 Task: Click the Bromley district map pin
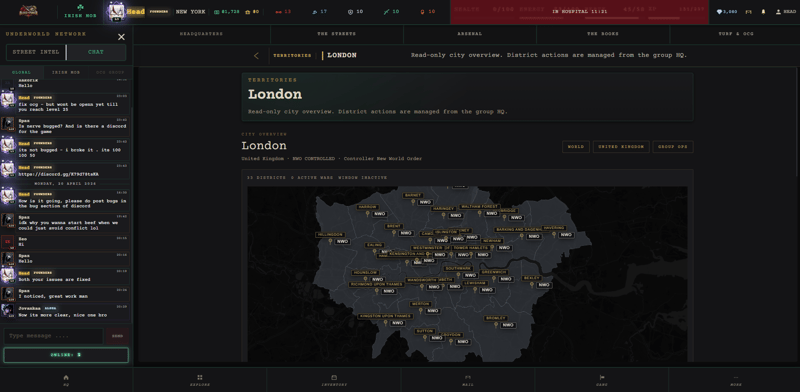click(495, 325)
